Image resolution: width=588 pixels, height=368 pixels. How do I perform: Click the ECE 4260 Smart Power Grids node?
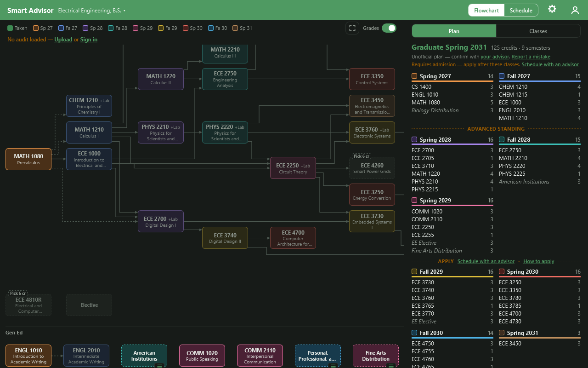[x=372, y=168]
